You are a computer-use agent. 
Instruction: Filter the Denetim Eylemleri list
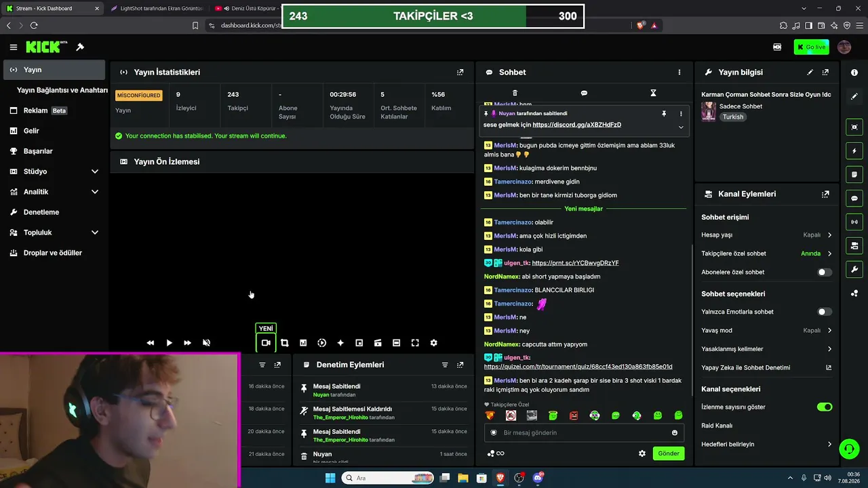click(445, 365)
